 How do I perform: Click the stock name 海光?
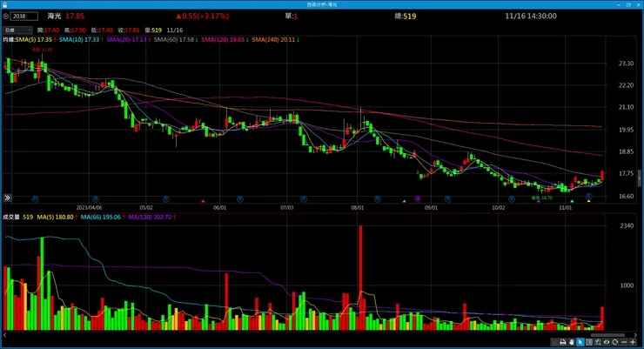point(54,16)
